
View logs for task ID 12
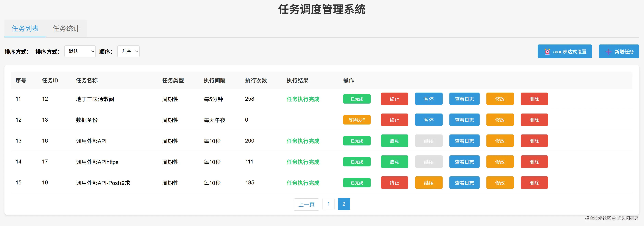click(x=464, y=99)
